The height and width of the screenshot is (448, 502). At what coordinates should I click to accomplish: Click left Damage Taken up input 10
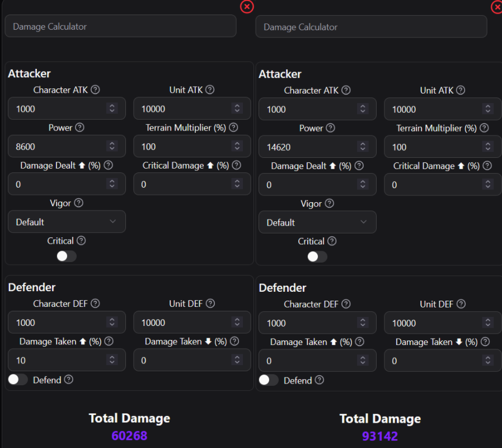67,360
